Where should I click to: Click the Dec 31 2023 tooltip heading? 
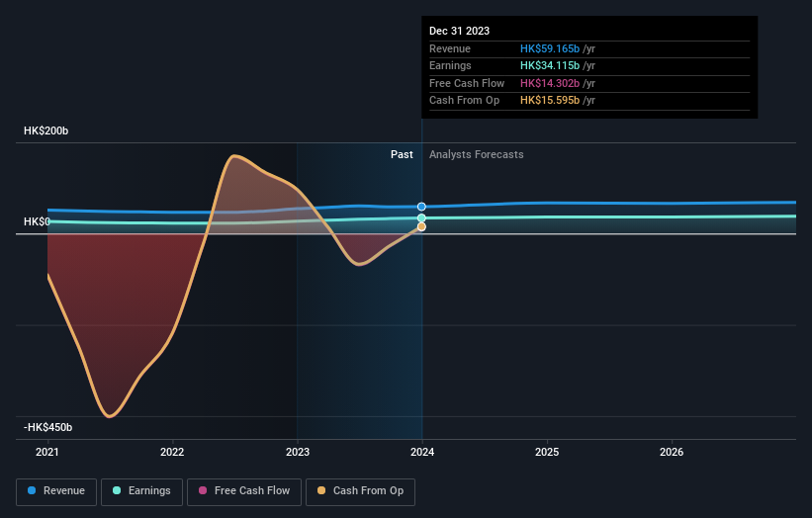pyautogui.click(x=459, y=31)
